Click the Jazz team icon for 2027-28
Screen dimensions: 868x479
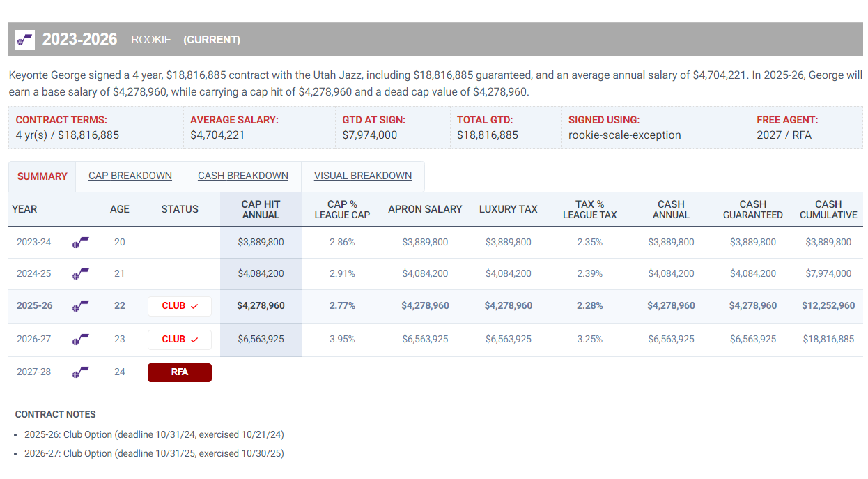[81, 372]
